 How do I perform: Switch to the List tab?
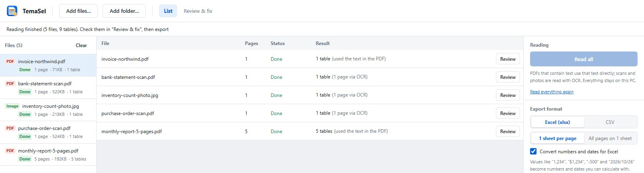coord(168,11)
